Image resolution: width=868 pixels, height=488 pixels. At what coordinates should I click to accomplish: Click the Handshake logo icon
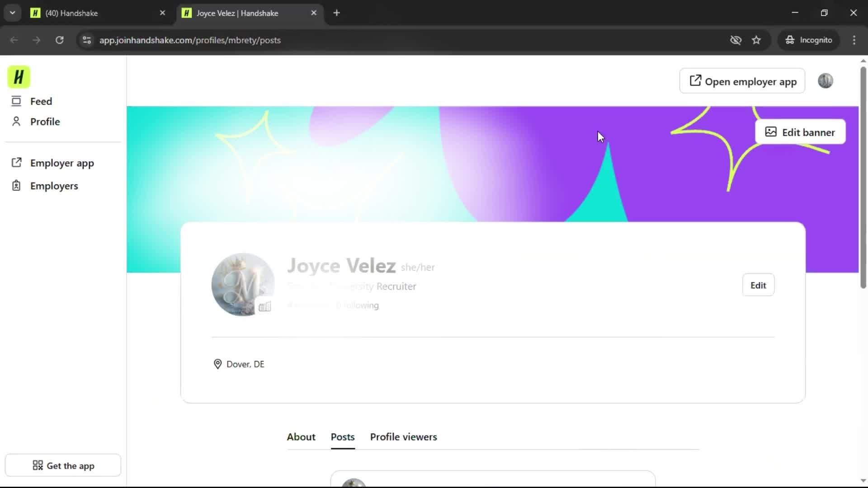coord(19,77)
